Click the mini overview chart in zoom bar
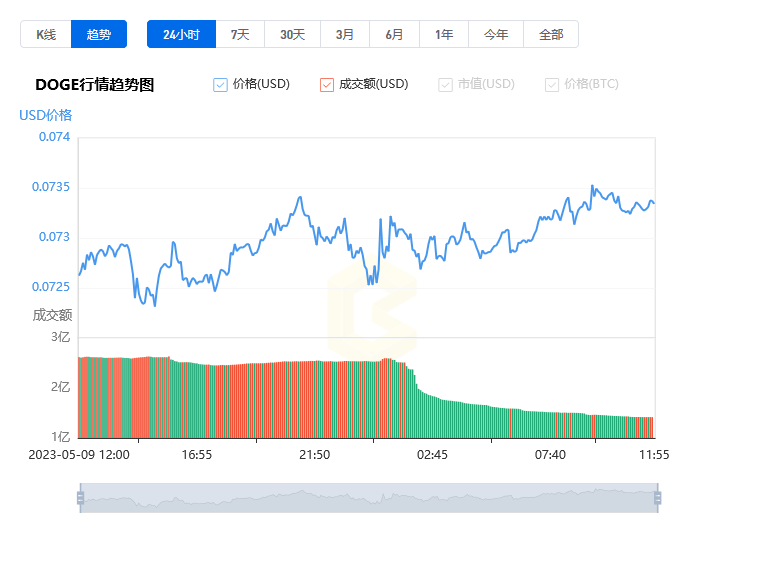780x563 pixels. tap(369, 498)
